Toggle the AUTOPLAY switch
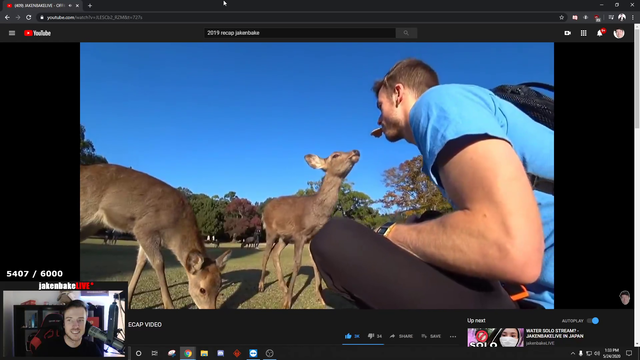Viewport: 640px width, 360px height. pos(593,321)
